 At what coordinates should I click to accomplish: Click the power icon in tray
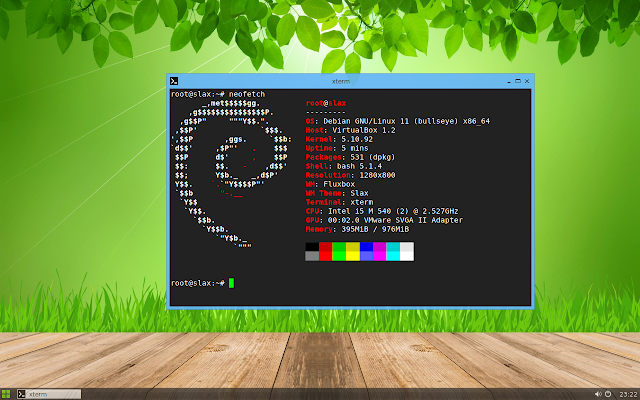(x=608, y=394)
